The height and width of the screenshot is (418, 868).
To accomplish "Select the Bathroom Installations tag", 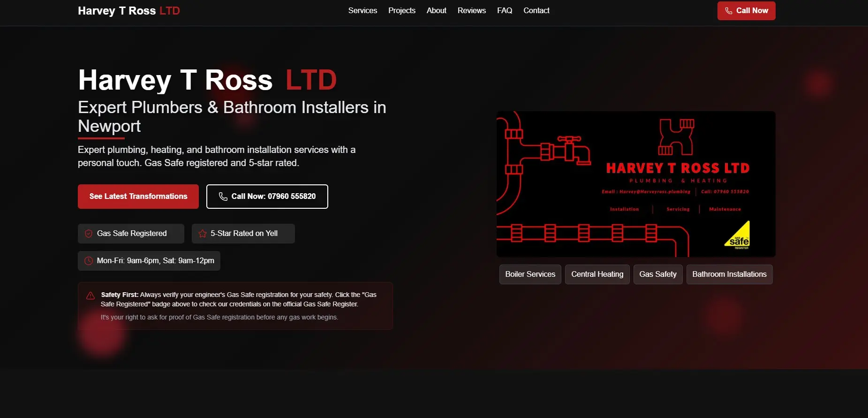I will click(x=729, y=274).
